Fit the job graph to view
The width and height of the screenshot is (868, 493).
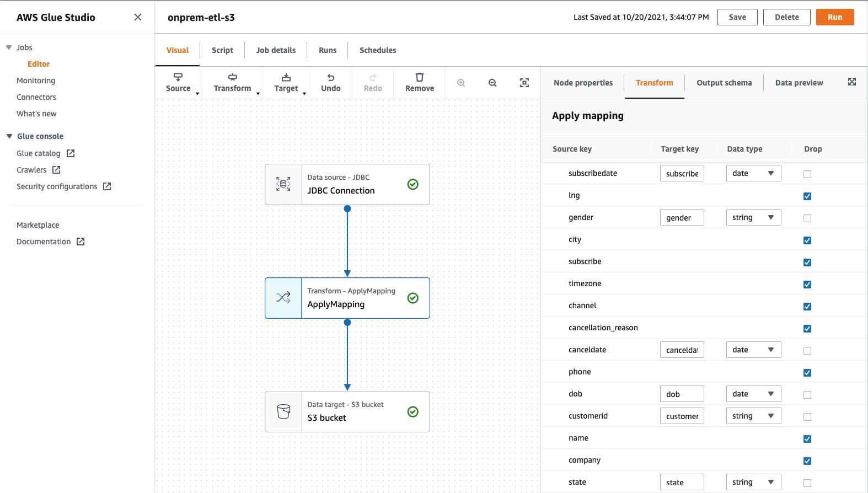(524, 83)
